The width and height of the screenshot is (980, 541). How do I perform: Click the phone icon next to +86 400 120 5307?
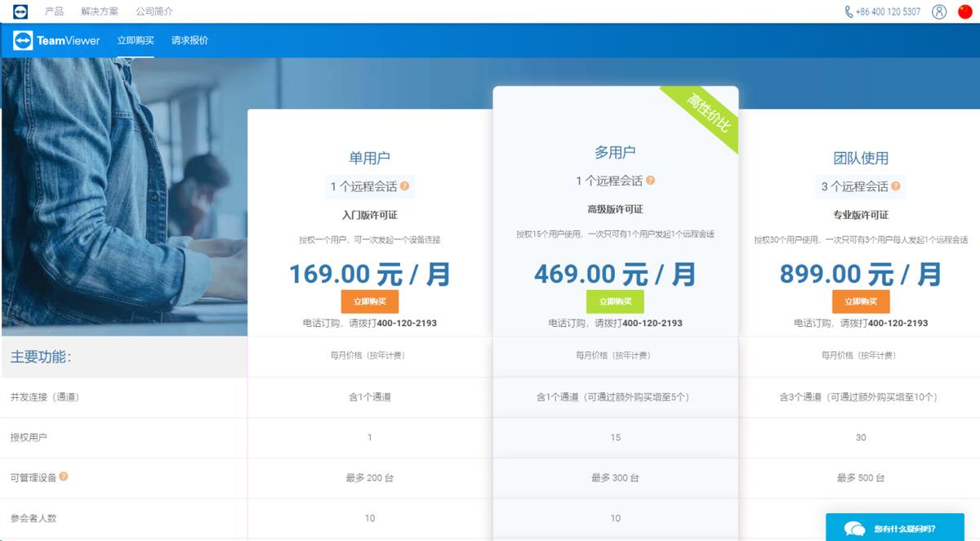point(850,11)
